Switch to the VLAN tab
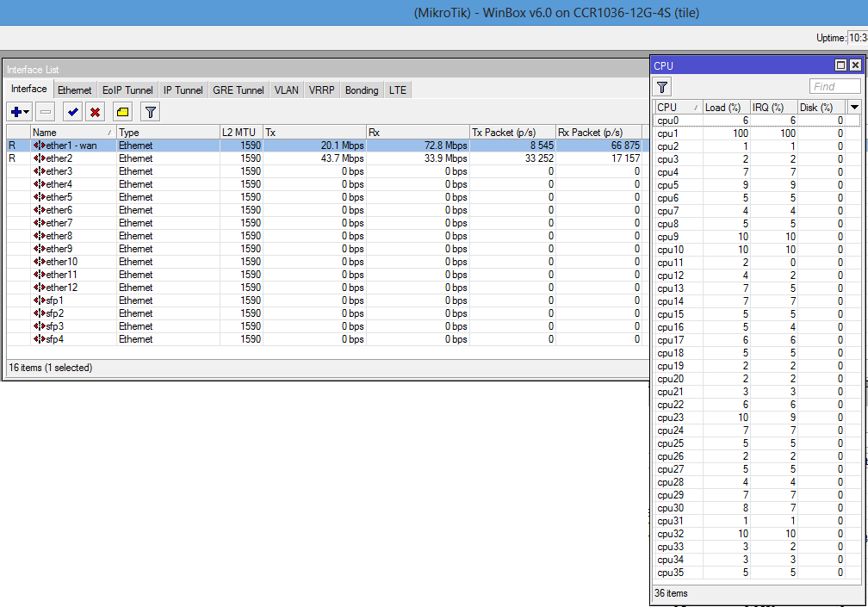Viewport: 868px width, 607px height. point(286,90)
